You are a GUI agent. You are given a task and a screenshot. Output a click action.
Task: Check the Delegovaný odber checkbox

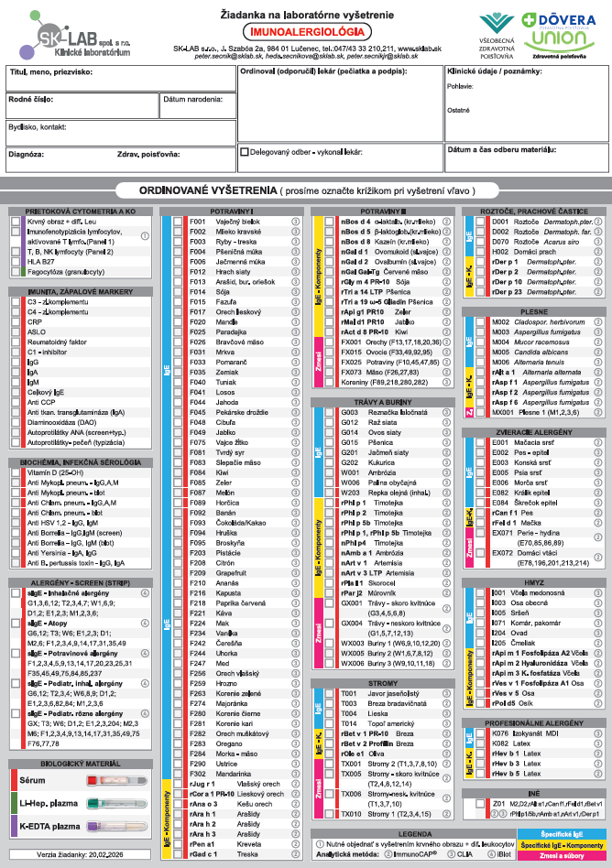coord(245,152)
